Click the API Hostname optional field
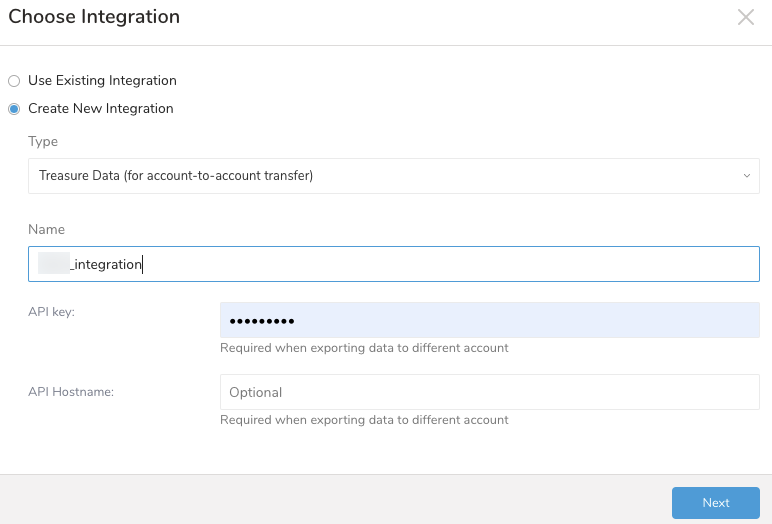Viewport: 772px width, 524px height. coord(489,392)
